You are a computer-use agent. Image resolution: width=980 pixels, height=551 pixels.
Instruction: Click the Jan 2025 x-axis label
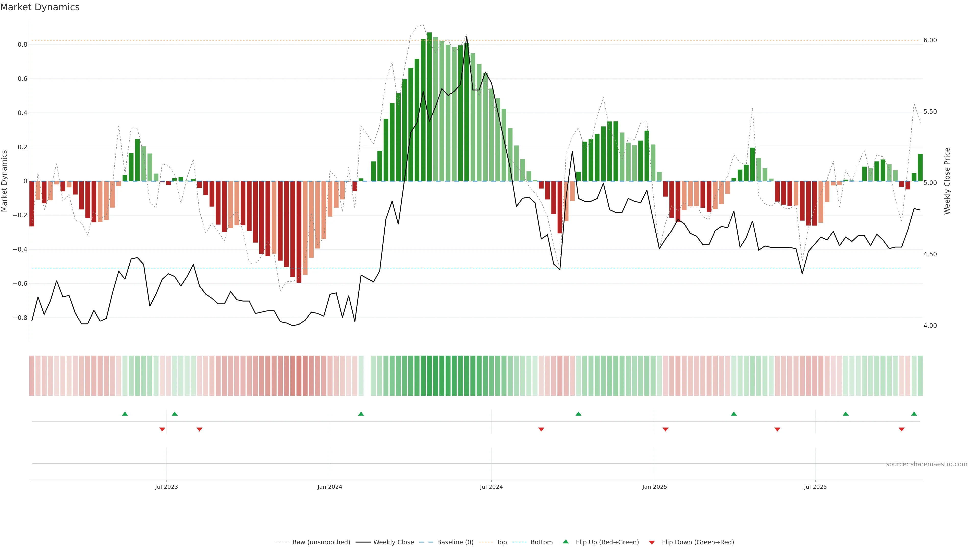pos(654,487)
